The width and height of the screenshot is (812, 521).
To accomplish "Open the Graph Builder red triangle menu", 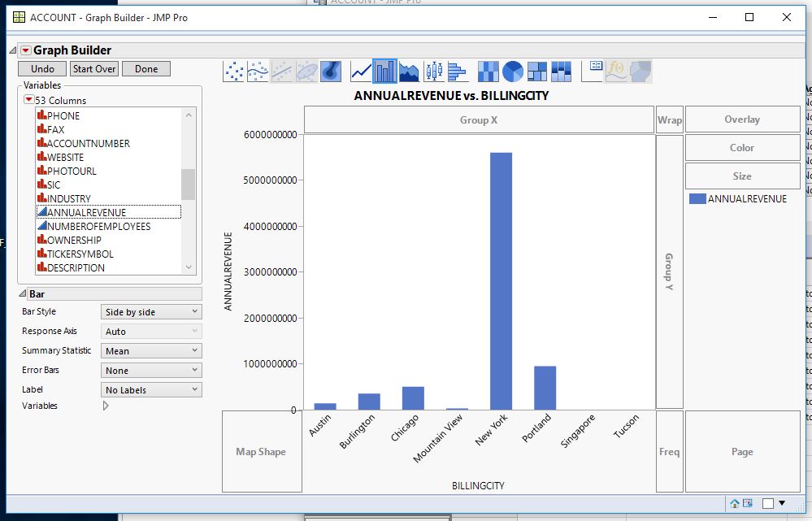I will point(25,50).
